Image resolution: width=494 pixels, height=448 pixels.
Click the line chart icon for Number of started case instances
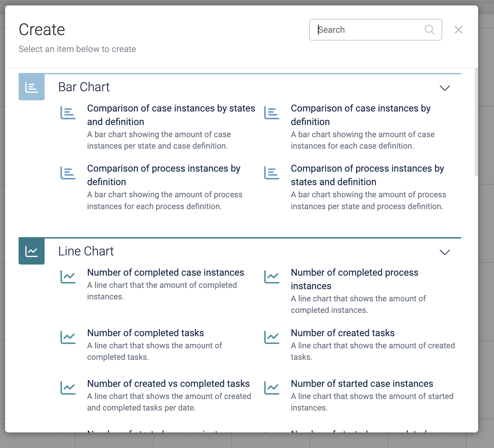coord(271,388)
